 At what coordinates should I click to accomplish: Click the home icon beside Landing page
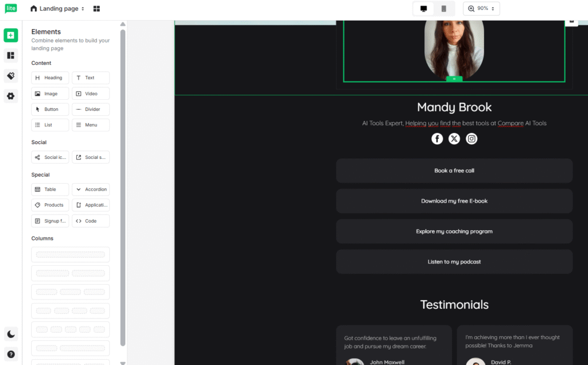pyautogui.click(x=33, y=8)
